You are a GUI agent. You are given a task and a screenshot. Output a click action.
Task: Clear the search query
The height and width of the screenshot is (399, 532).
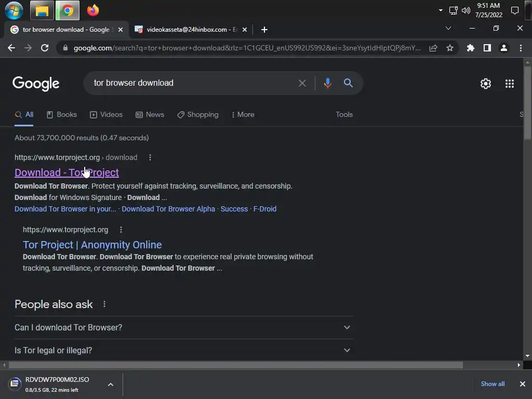pos(302,83)
